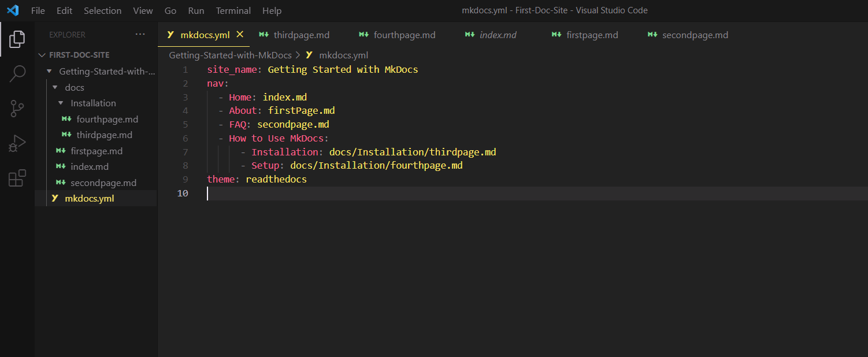The width and height of the screenshot is (868, 357).
Task: Collapse the docs folder arrow
Action: tap(55, 87)
